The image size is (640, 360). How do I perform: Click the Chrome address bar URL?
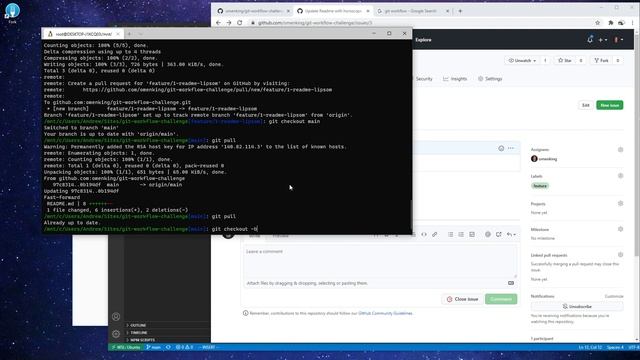click(x=315, y=23)
